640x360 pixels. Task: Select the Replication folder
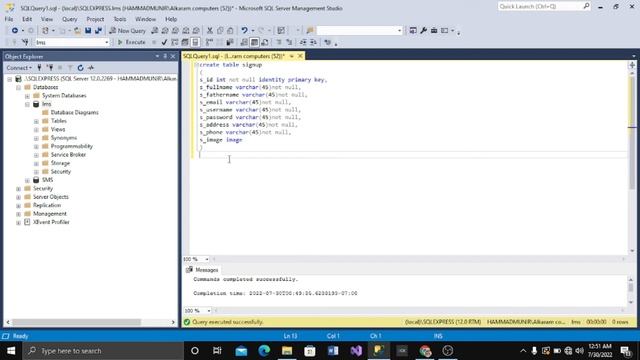click(x=47, y=205)
